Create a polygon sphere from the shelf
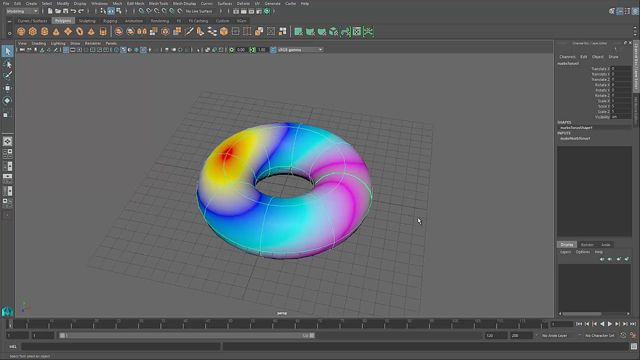Viewport: 640px width, 360px height. pos(21,31)
